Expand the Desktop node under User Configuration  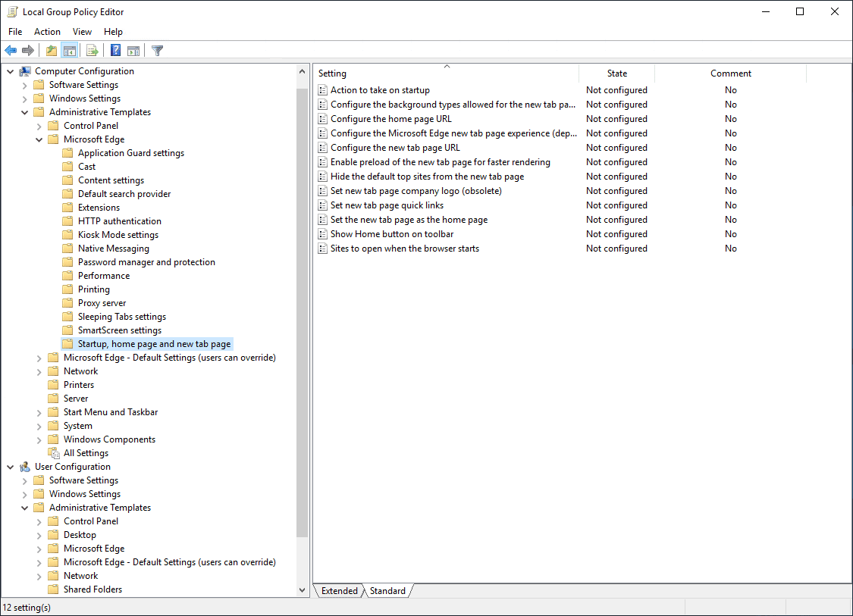(x=39, y=536)
